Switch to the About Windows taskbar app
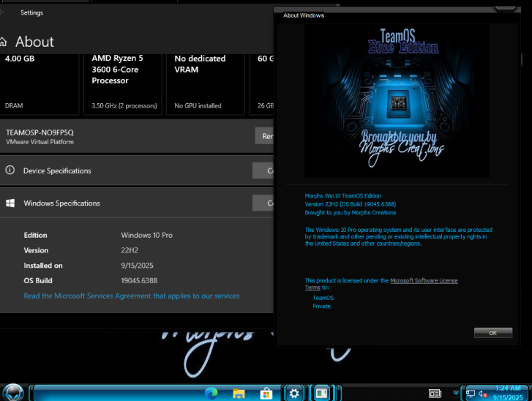Image resolution: width=532 pixels, height=401 pixels. [x=321, y=393]
